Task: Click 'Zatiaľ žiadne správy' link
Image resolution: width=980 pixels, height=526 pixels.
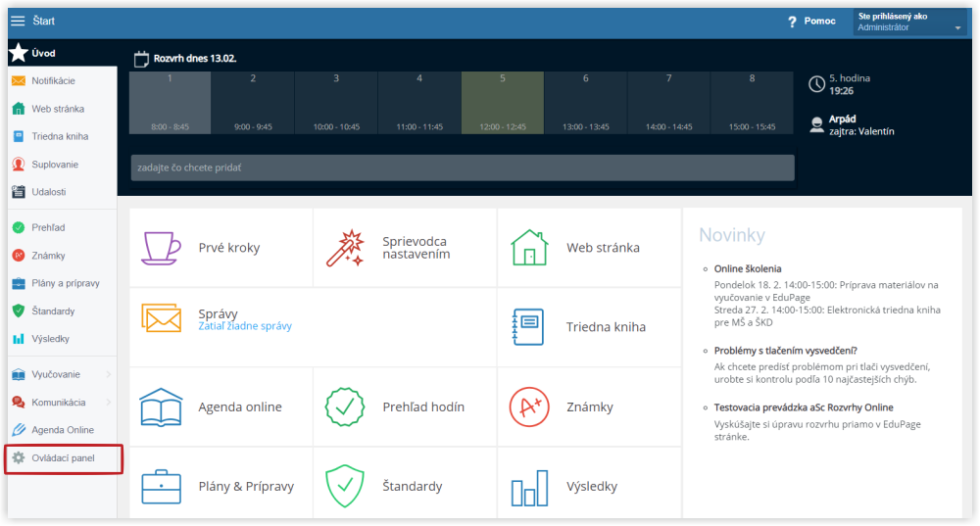Action: [245, 326]
